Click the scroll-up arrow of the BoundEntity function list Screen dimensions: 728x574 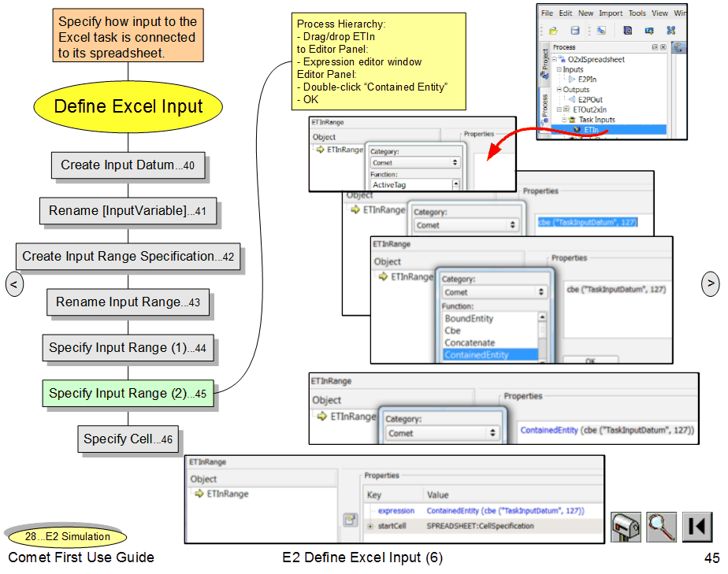click(542, 317)
